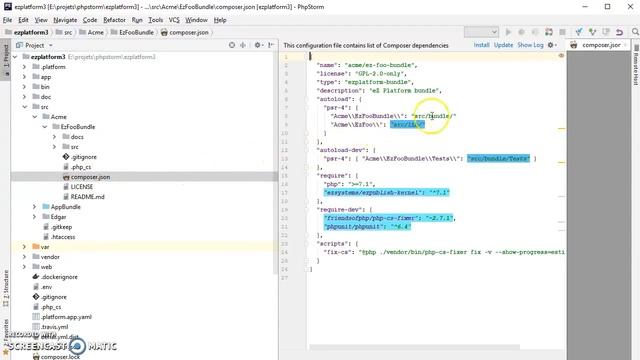Click the VCS Update Project icon
Viewport: 640px width, 360px height.
coord(579,32)
